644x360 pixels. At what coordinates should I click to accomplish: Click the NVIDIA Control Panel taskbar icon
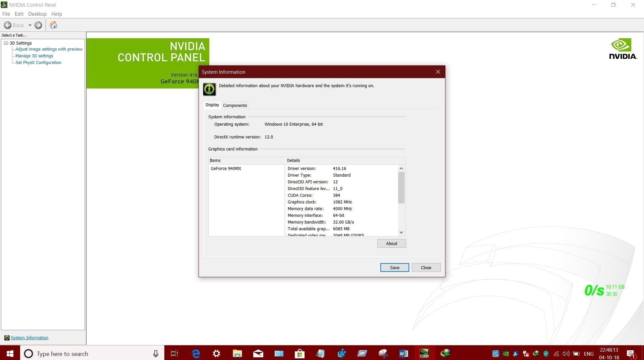(424, 354)
